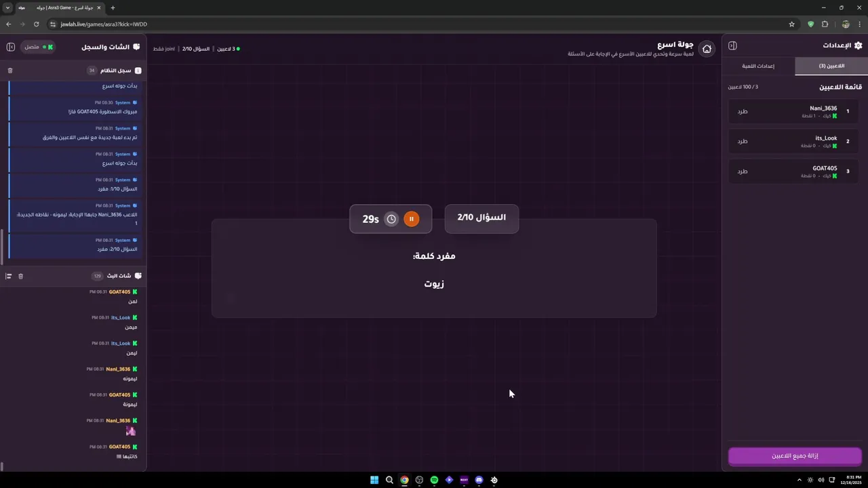Click the 3 / 100 players count

pos(743,87)
